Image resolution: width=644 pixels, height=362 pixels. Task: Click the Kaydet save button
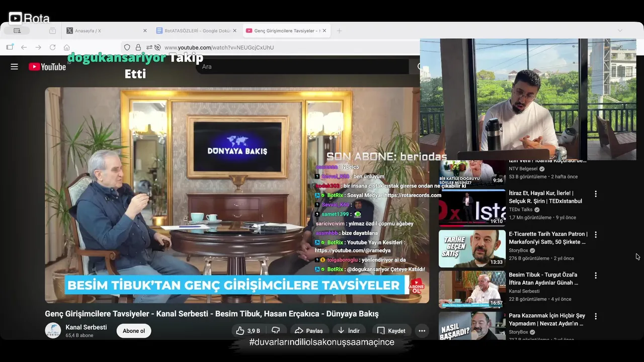(x=391, y=331)
